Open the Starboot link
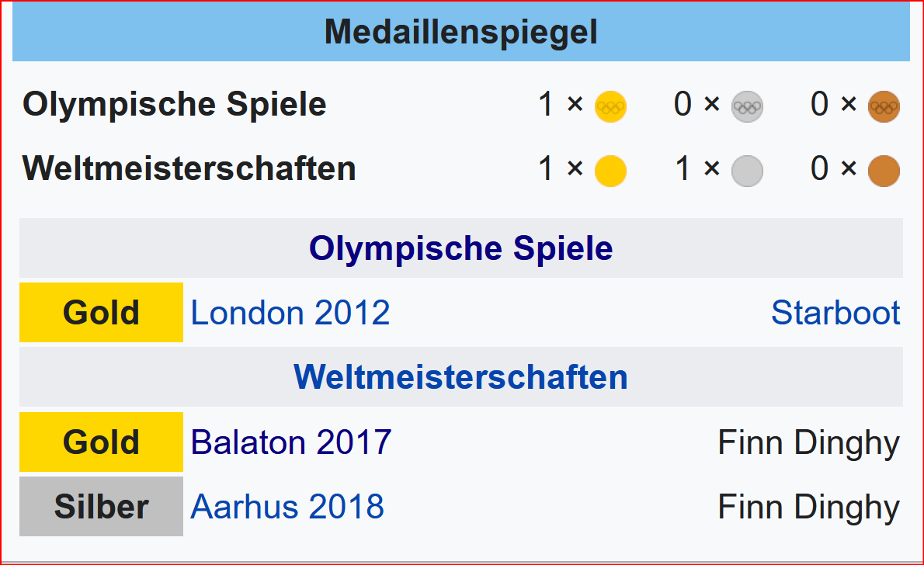 [835, 312]
